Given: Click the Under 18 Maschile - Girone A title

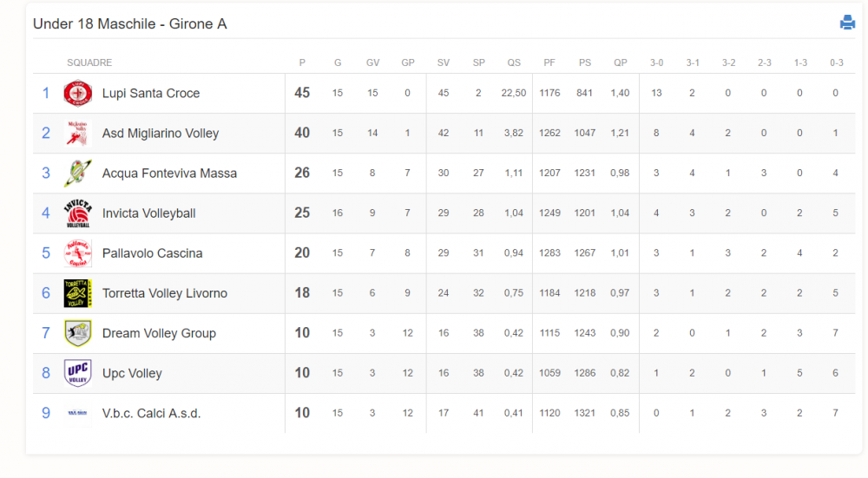Looking at the screenshot, I should coord(129,23).
